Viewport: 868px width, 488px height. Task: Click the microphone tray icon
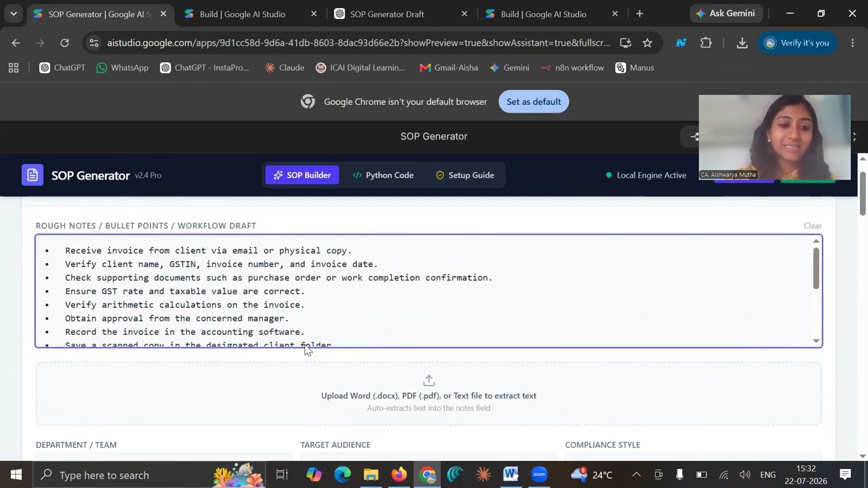pos(679,474)
